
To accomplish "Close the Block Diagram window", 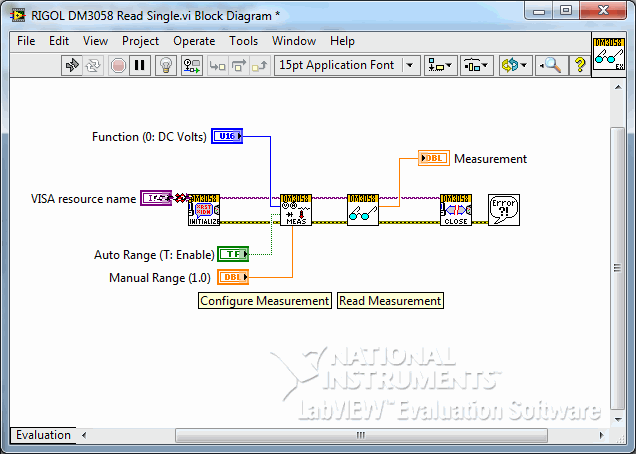I will (x=603, y=11).
